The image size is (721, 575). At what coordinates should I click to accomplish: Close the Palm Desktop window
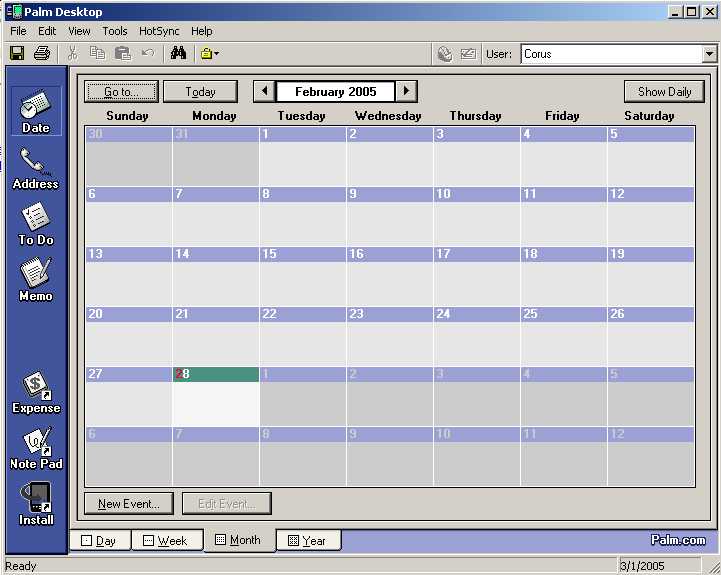[x=710, y=12]
